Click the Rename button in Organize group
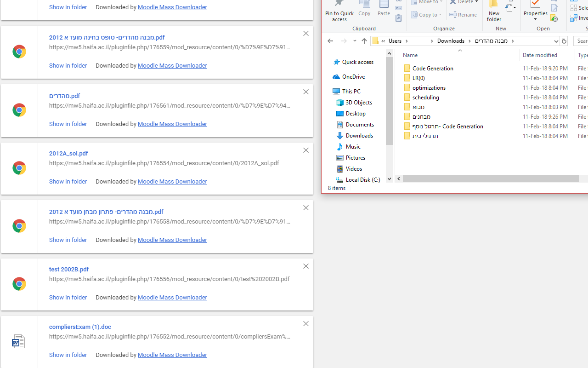 pyautogui.click(x=463, y=15)
